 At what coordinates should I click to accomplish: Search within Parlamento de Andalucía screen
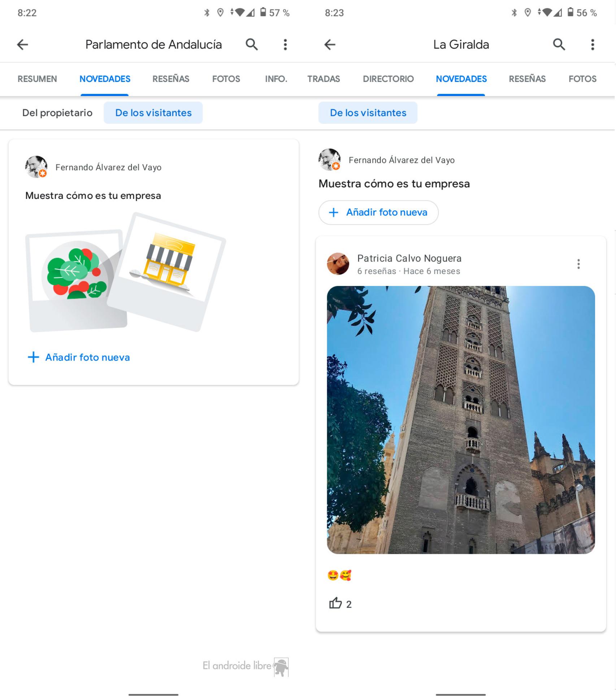tap(252, 44)
